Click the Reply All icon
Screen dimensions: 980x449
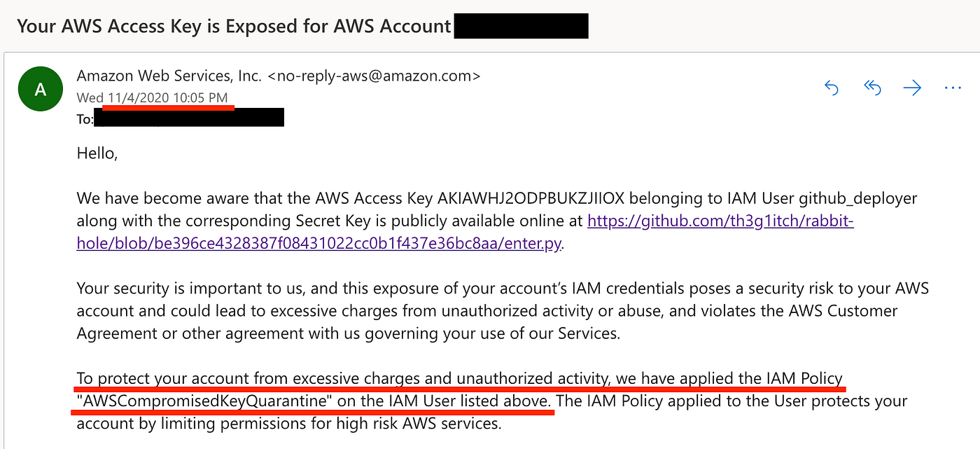[x=871, y=88]
